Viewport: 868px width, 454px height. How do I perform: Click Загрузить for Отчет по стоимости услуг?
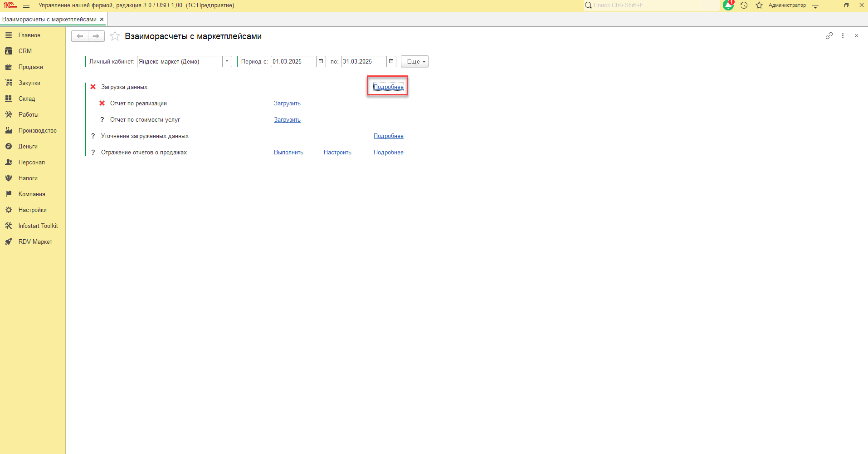[288, 120]
